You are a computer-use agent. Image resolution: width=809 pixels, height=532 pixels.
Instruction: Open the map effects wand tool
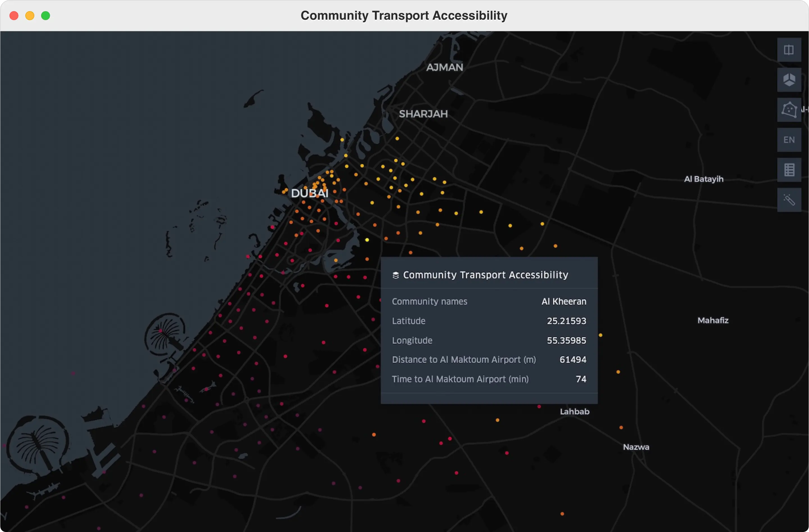(x=789, y=200)
